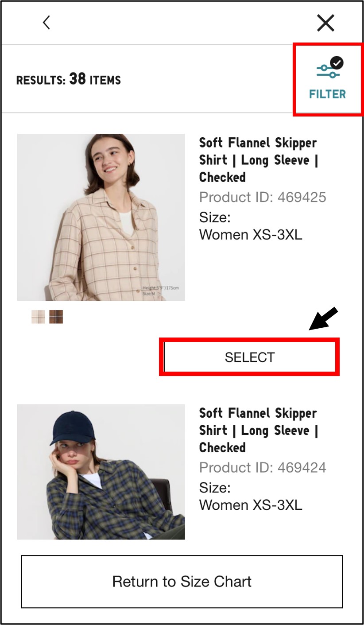Click Product ID 469425 text
Image resolution: width=364 pixels, height=625 pixels.
coord(263,197)
